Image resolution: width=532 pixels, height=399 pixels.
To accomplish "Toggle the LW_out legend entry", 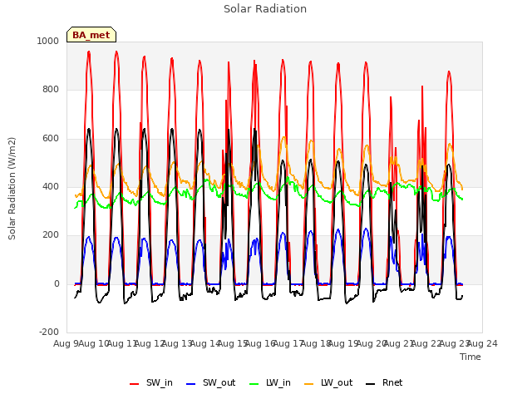I will [328, 382].
